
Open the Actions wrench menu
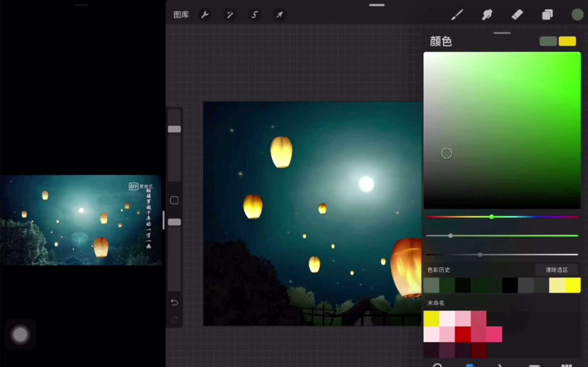pos(205,15)
